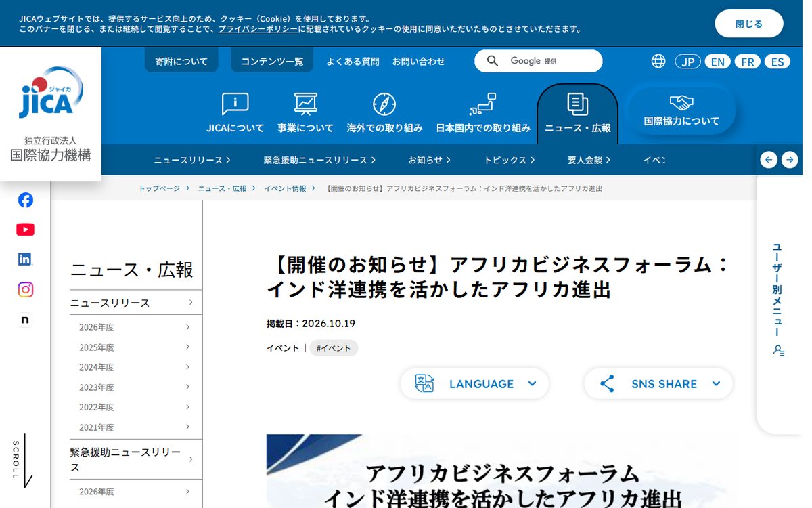The height and width of the screenshot is (508, 812).
Task: Open 要人会談 submenu item
Action: 589,160
